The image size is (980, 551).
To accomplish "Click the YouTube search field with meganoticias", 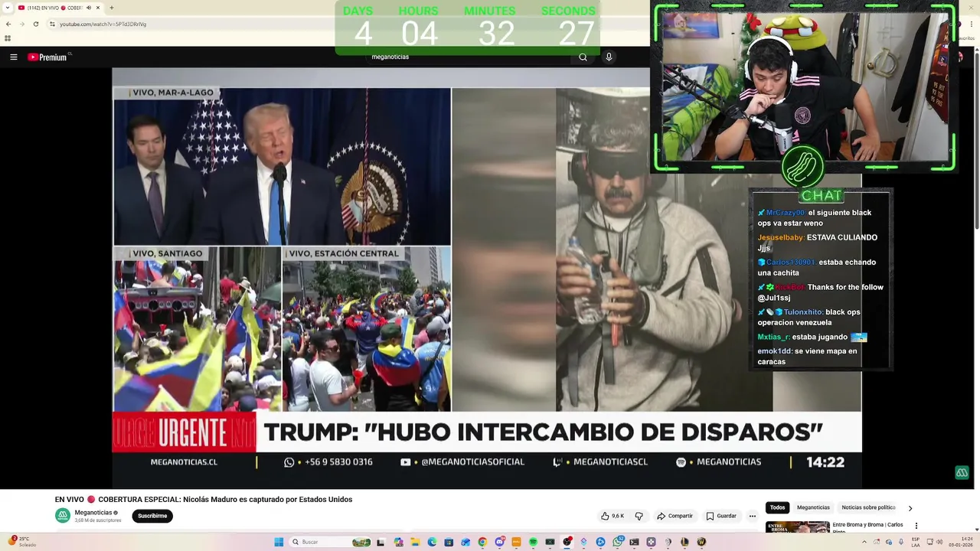I will pyautogui.click(x=467, y=57).
